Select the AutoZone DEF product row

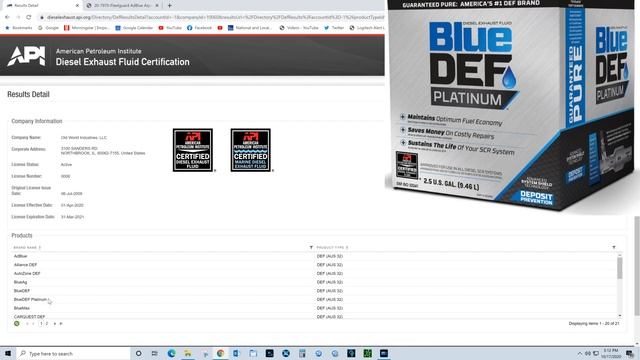point(314,273)
